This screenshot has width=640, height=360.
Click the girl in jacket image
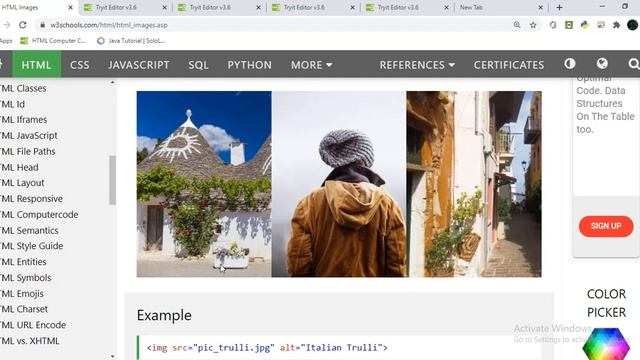[339, 184]
